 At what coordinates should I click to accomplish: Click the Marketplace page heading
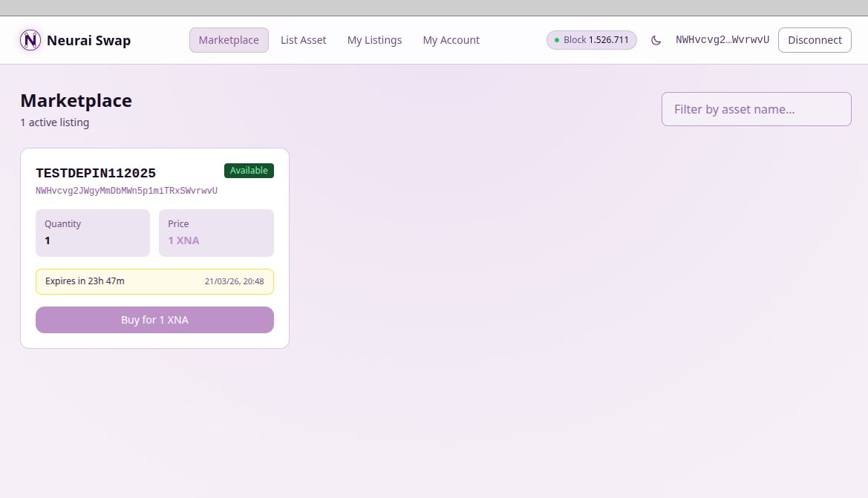point(76,101)
